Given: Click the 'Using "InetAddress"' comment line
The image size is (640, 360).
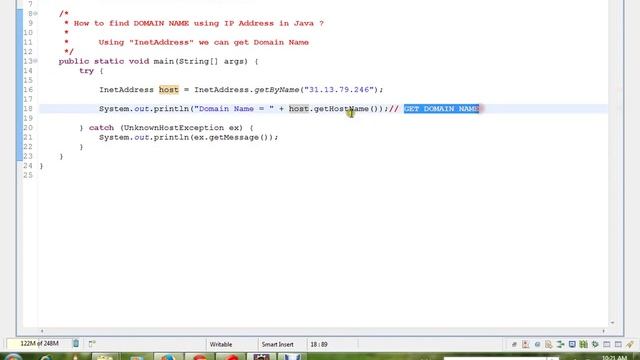Looking at the screenshot, I should point(203,42).
